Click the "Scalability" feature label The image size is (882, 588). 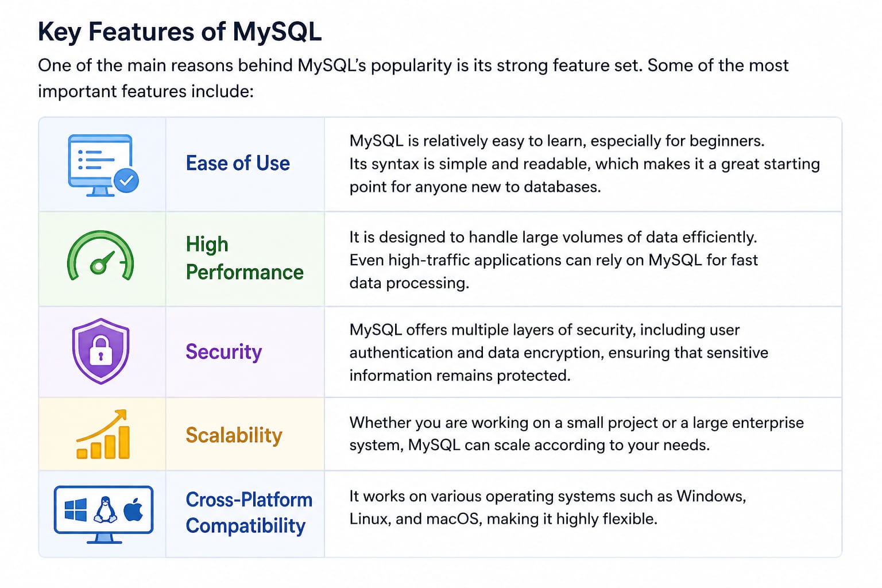click(234, 435)
